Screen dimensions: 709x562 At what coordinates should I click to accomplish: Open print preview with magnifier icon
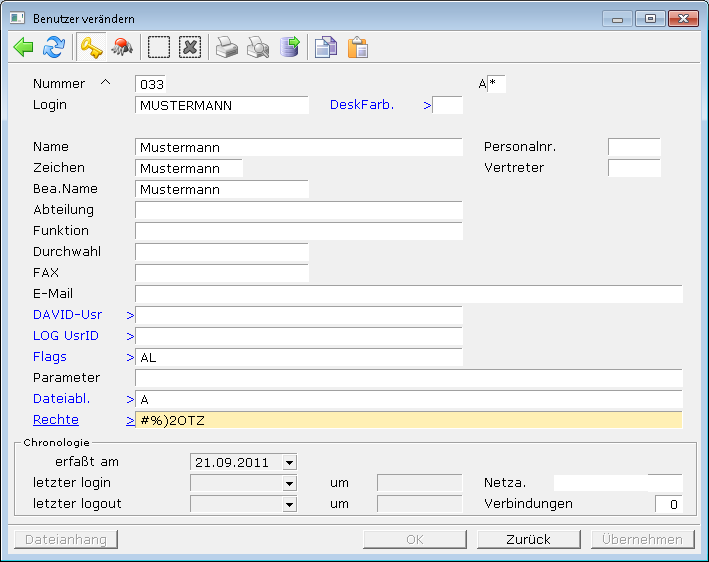click(x=258, y=47)
